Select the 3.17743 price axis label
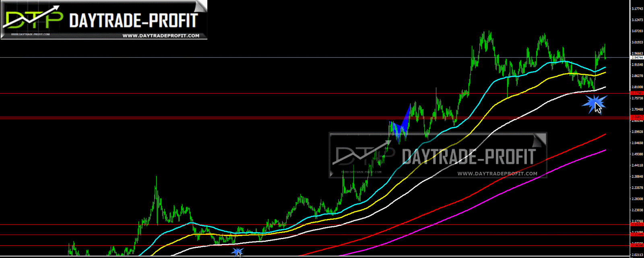Screen dimensions: 644x258 [637, 8]
